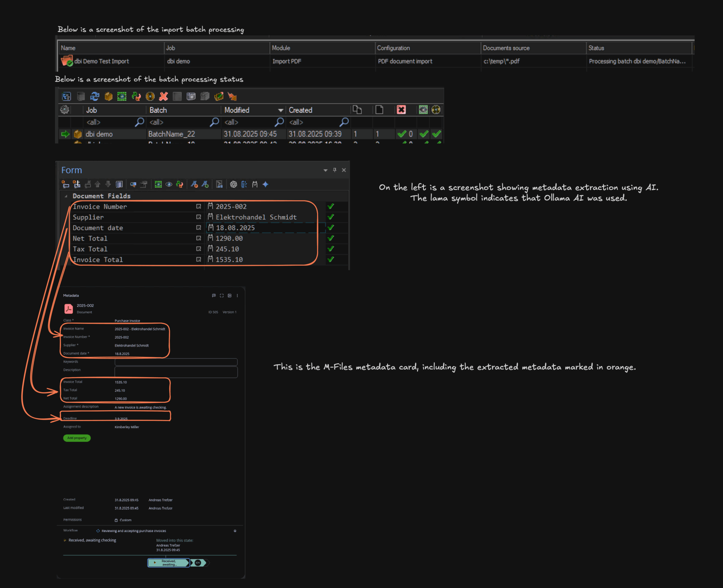Click the 18.08.2025 Document date value
This screenshot has height=588, width=723.
pos(235,228)
